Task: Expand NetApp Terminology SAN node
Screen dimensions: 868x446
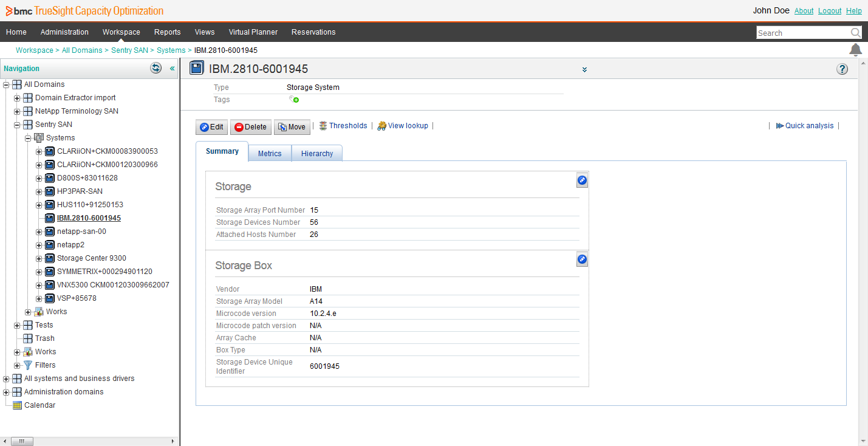Action: point(17,111)
